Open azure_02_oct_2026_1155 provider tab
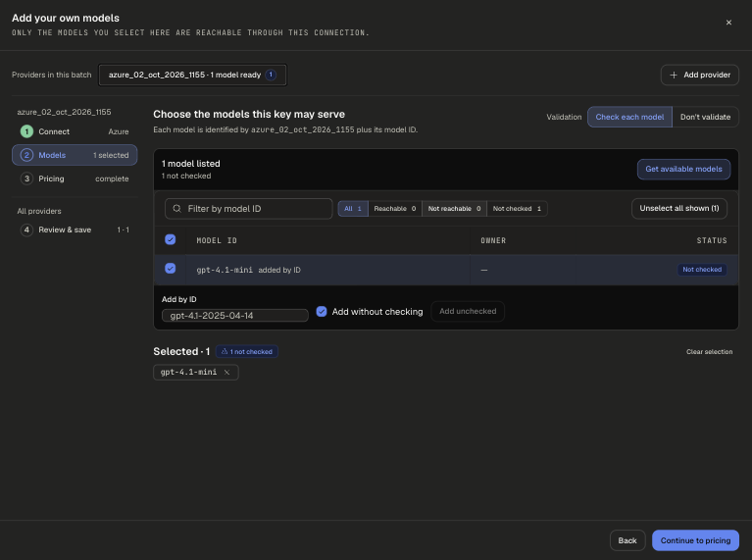This screenshot has height=560, width=752. pyautogui.click(x=192, y=75)
